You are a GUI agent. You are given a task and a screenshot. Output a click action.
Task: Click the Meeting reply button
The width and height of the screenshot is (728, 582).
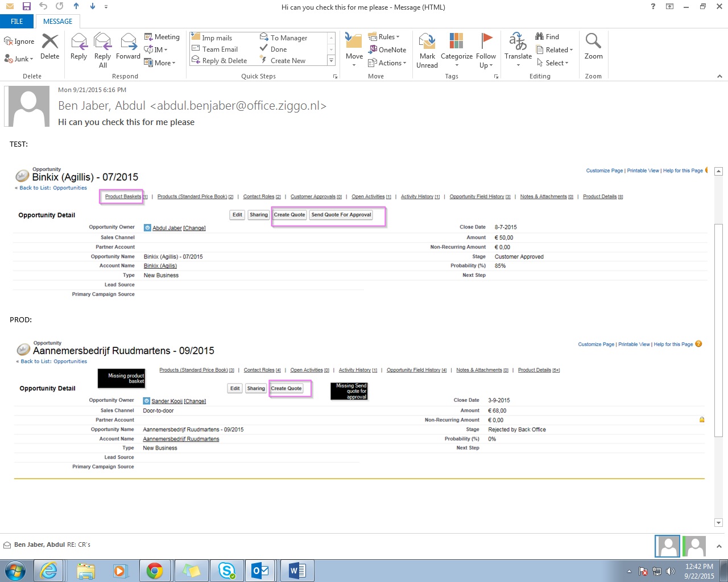162,37
